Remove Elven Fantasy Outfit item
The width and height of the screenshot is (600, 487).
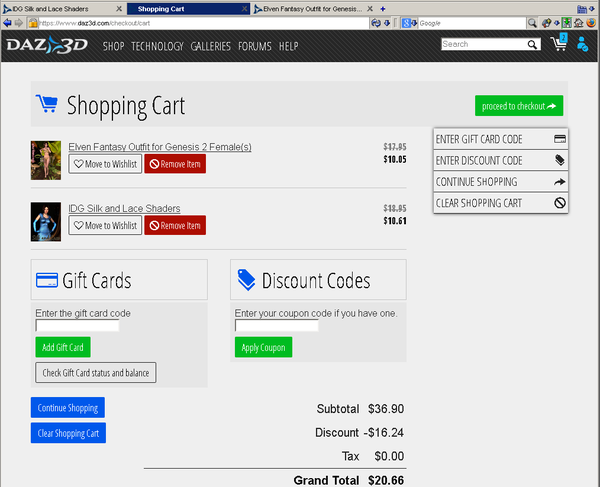(x=175, y=164)
